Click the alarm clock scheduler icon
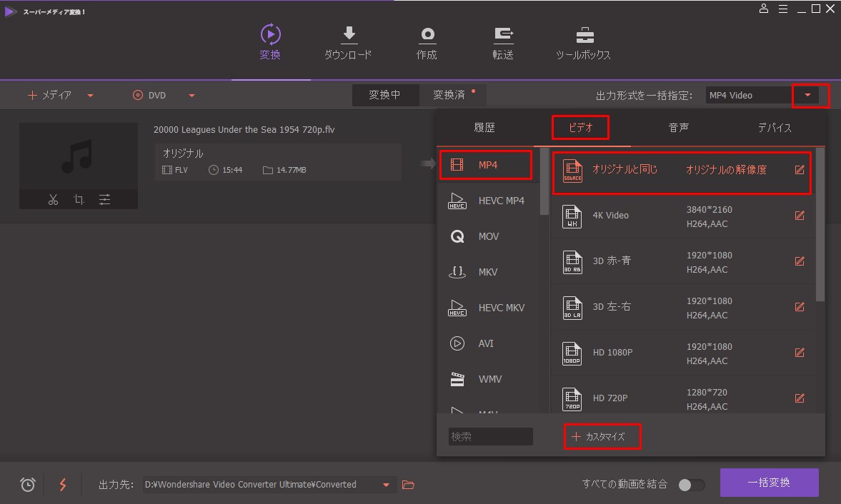The image size is (841, 504). coord(28,485)
